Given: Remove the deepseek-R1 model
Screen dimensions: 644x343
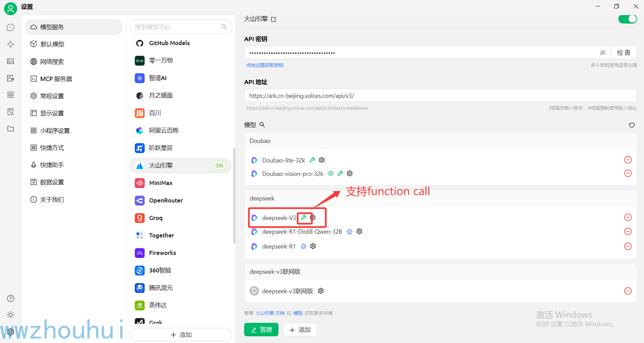Looking at the screenshot, I should [x=628, y=246].
